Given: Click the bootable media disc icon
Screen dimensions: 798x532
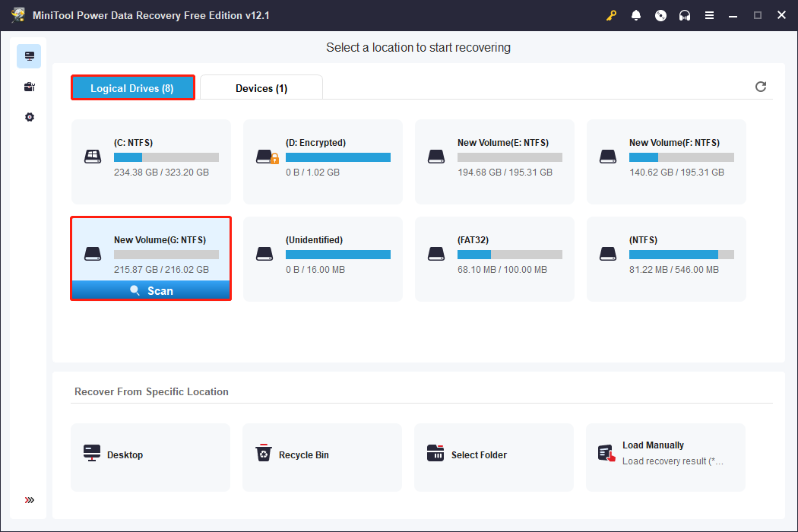Looking at the screenshot, I should 660,15.
